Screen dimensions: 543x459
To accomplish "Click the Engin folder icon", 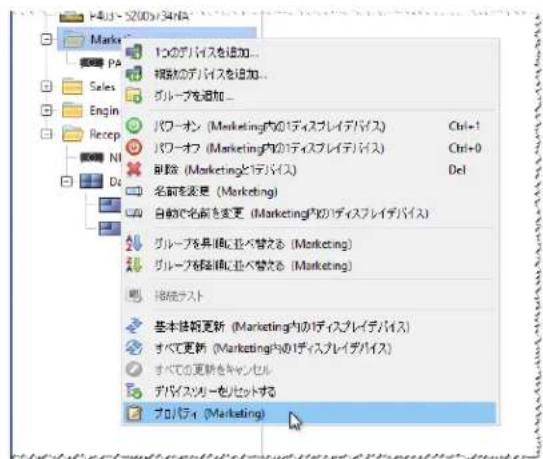I will (x=73, y=111).
